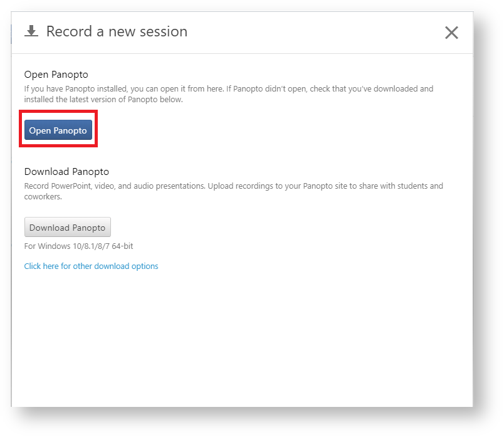The image size is (504, 437).
Task: Click the words Click here in the link
Action: (x=41, y=266)
